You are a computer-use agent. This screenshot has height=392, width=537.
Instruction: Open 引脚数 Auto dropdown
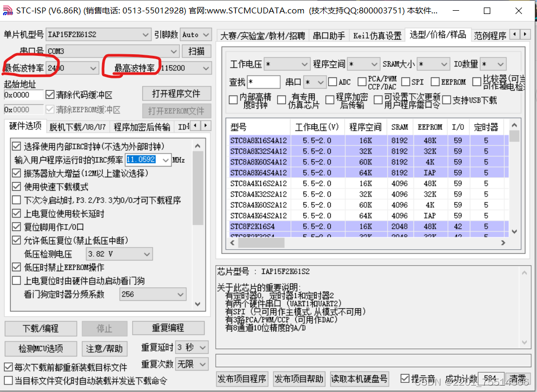point(195,34)
